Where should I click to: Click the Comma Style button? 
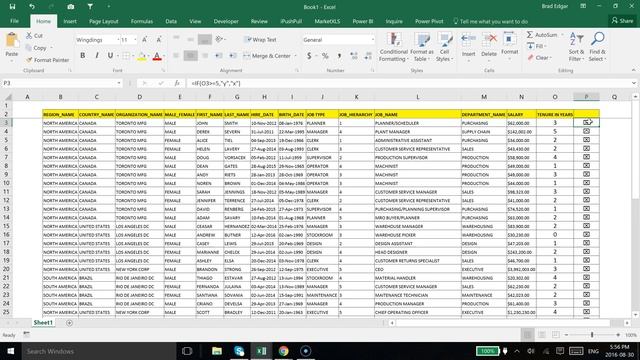pos(339,56)
